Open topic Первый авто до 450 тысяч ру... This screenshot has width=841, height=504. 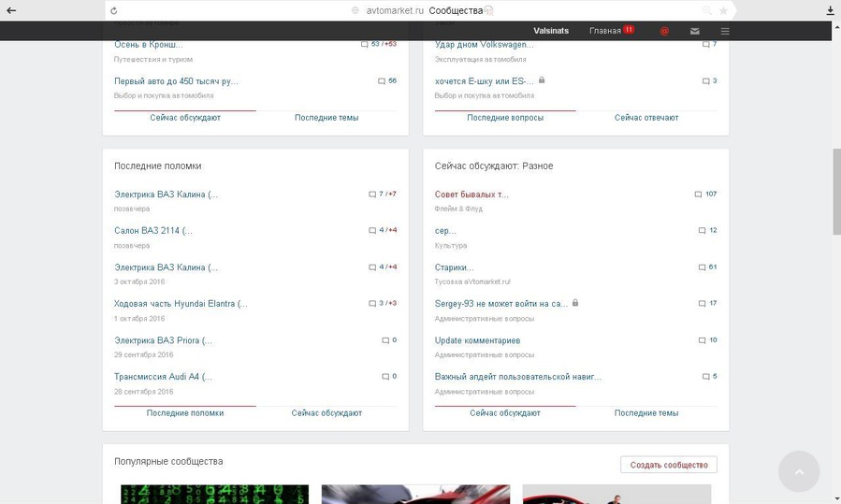pyautogui.click(x=176, y=81)
